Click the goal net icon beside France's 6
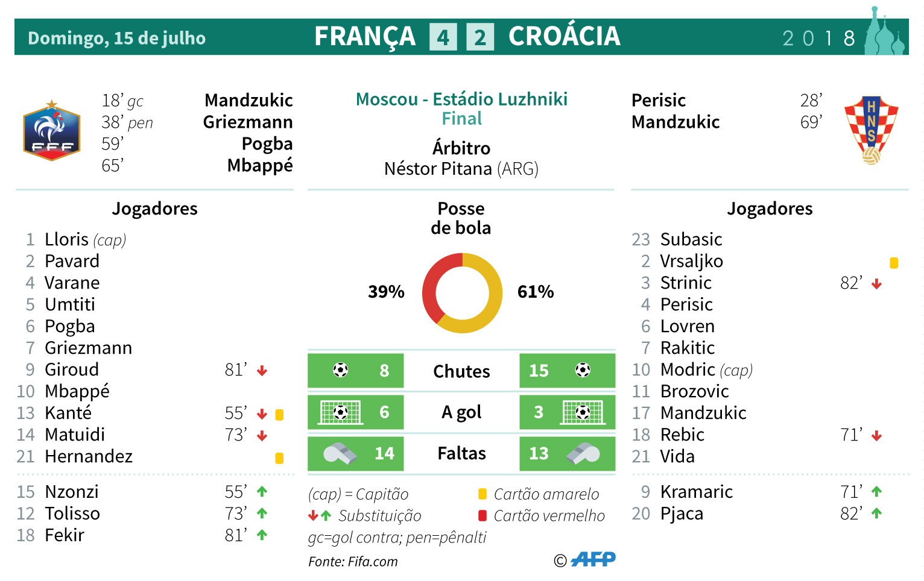 [340, 412]
